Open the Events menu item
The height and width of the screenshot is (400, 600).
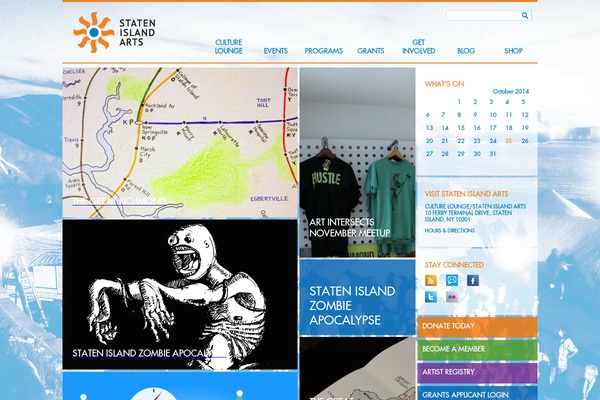click(x=276, y=51)
